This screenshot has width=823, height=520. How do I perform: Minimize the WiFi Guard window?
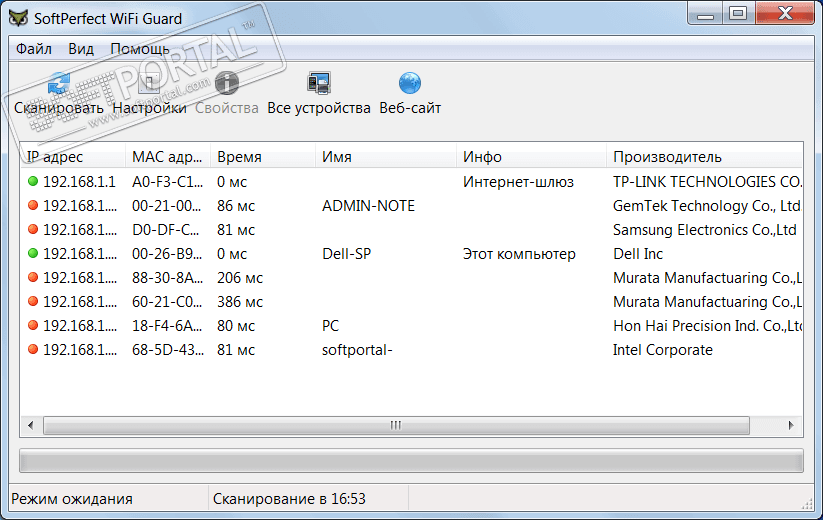click(x=705, y=14)
